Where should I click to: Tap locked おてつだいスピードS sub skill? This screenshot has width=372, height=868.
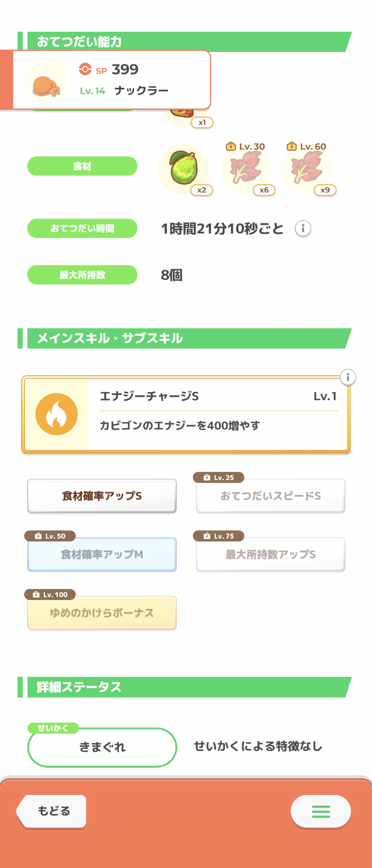(x=271, y=496)
